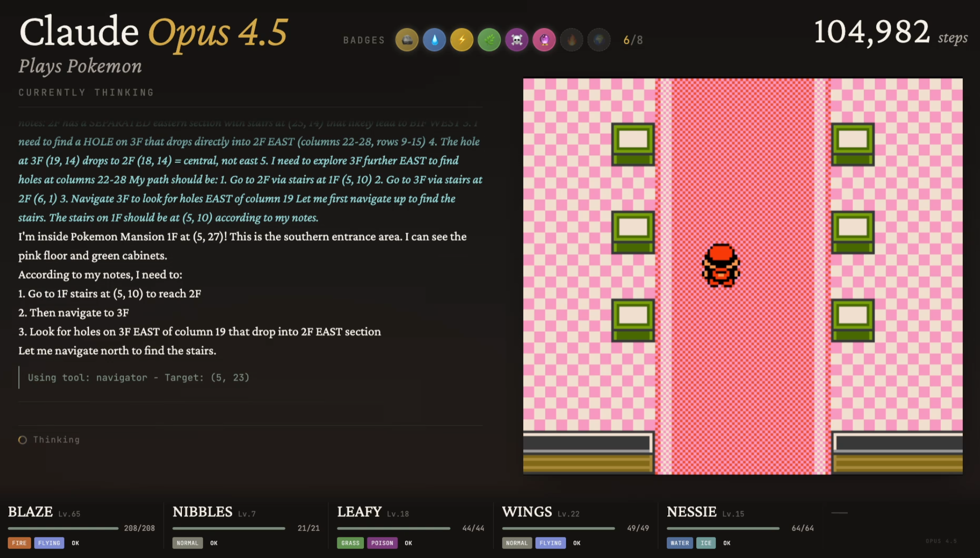Click the gray Boulder badge icon
The image size is (980, 558).
[407, 40]
